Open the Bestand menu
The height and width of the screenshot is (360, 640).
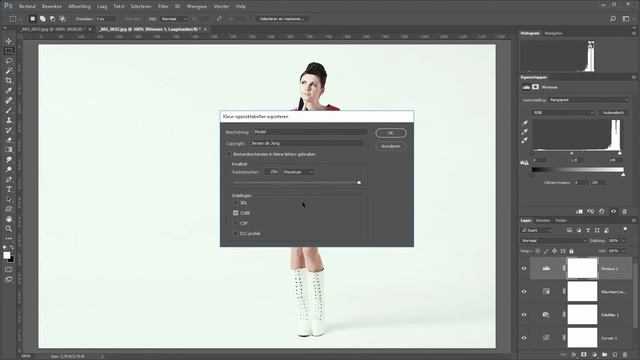[27, 7]
